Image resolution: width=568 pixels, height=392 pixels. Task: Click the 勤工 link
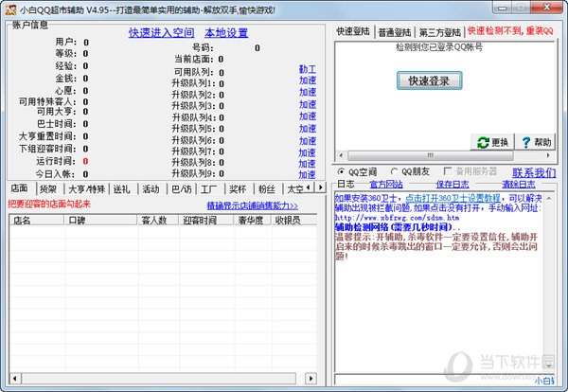308,69
